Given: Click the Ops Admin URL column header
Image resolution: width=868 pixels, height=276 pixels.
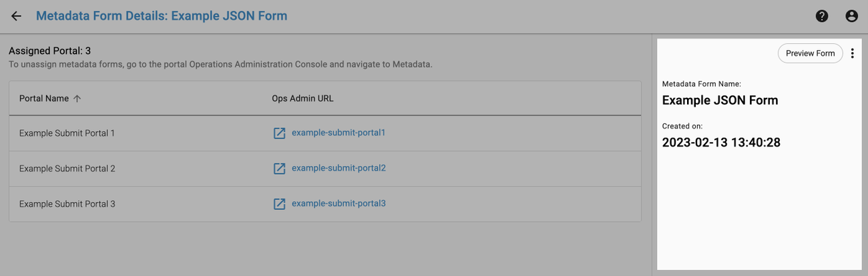Looking at the screenshot, I should pos(302,99).
